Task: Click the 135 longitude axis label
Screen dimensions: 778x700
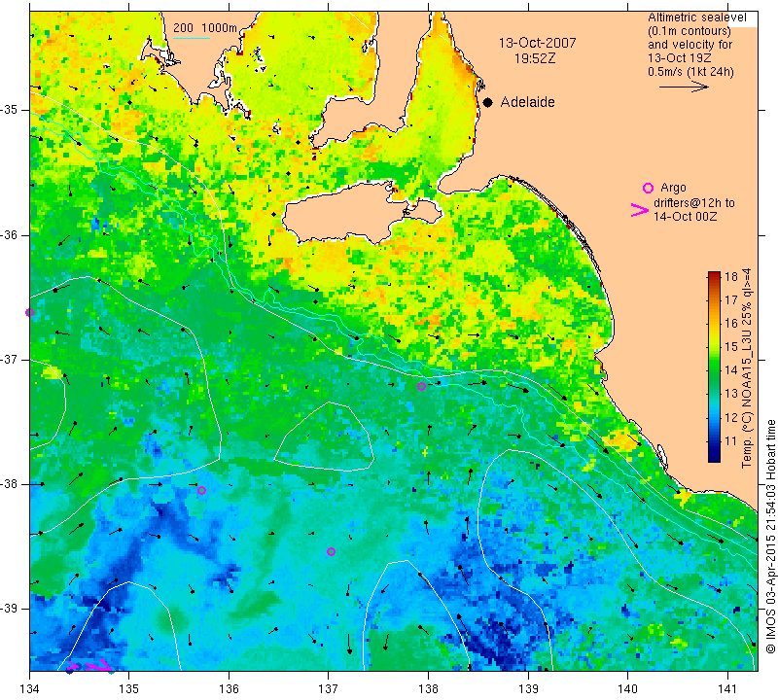Action: tap(129, 688)
